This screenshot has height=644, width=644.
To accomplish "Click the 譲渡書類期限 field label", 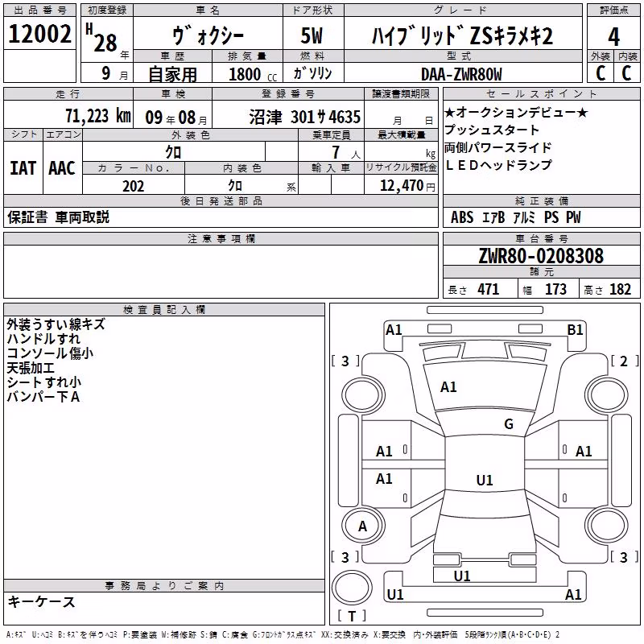I will point(401,94).
